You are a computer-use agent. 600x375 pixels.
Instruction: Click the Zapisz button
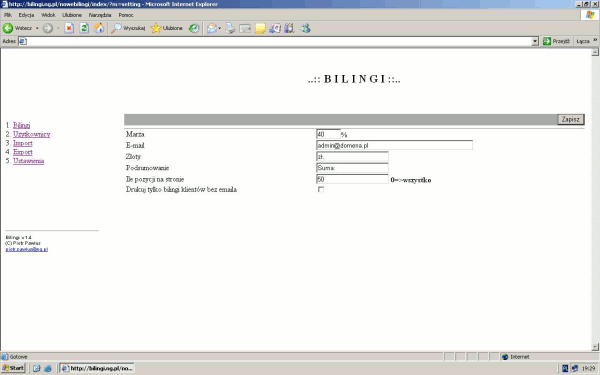click(x=571, y=119)
